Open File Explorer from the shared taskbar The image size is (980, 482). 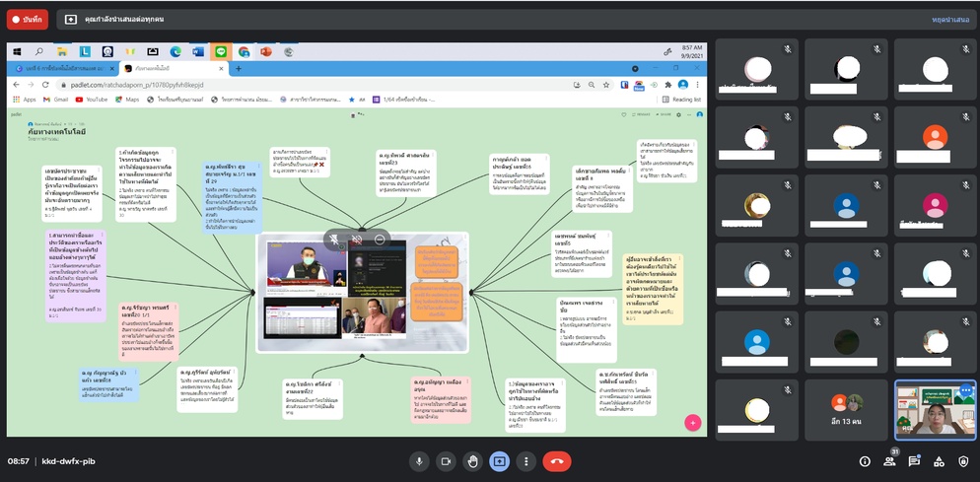62,52
